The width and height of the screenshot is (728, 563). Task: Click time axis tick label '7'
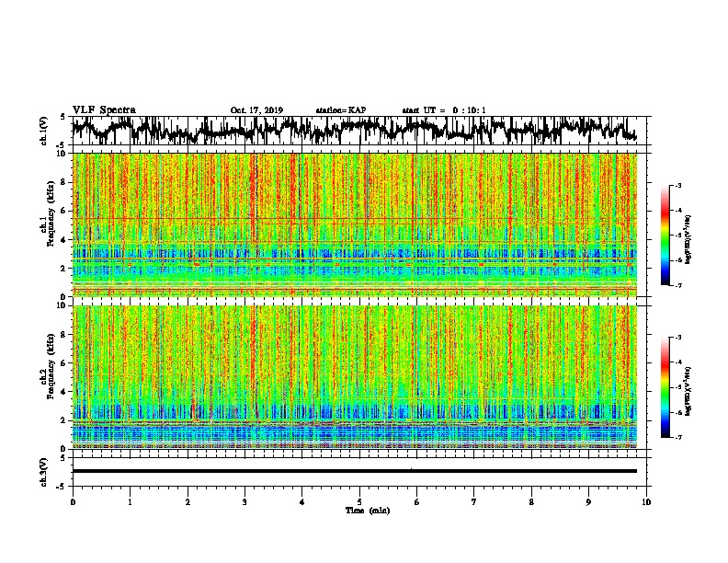coord(474,502)
